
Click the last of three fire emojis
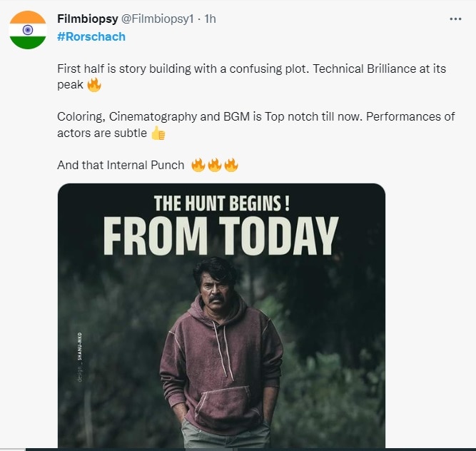tap(231, 166)
